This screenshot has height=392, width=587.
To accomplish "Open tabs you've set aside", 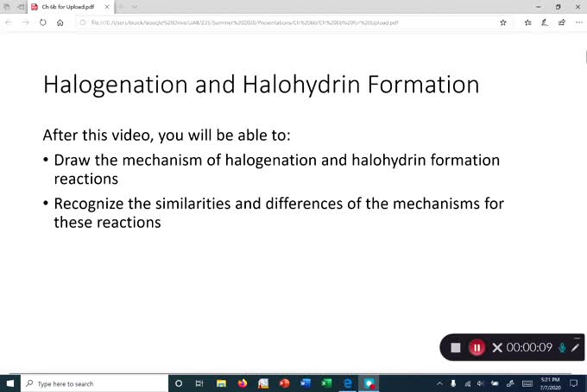I will [x=7, y=7].
